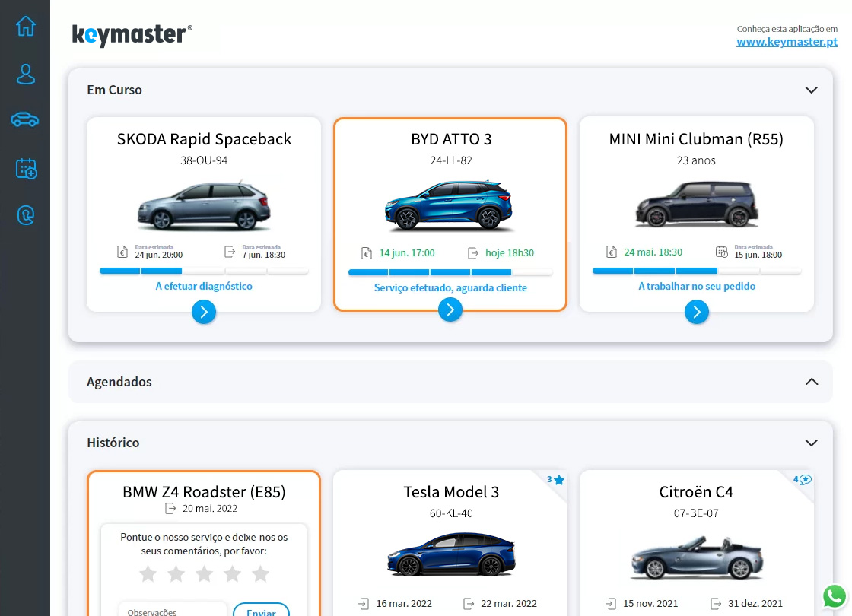Click the Tesla Model 3 title
The width and height of the screenshot is (852, 616).
click(x=451, y=491)
